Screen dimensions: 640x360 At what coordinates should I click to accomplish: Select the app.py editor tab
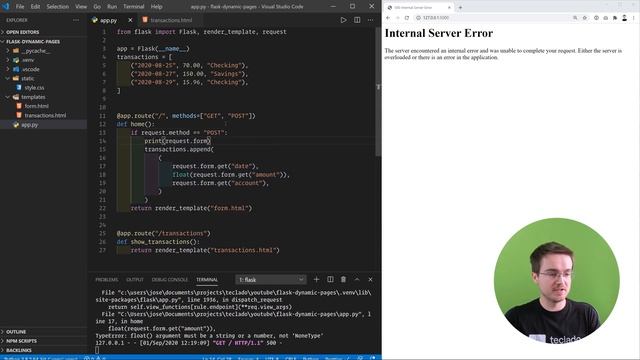click(x=109, y=20)
